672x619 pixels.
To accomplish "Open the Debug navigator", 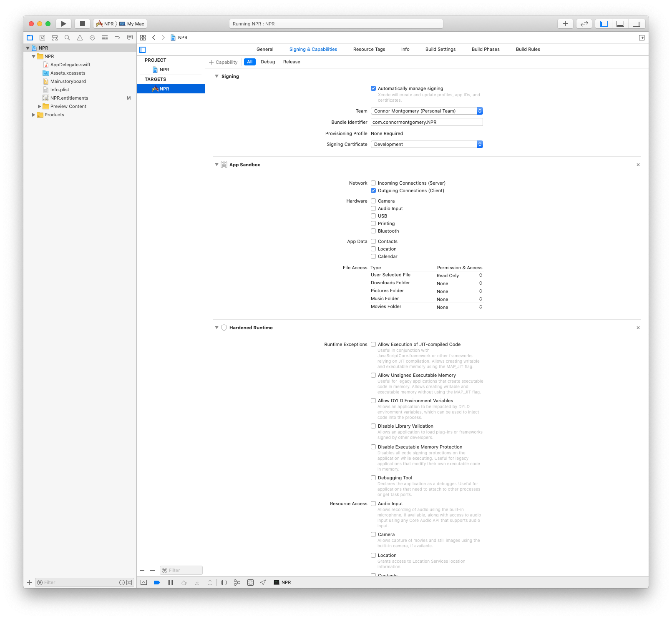I will [x=105, y=38].
